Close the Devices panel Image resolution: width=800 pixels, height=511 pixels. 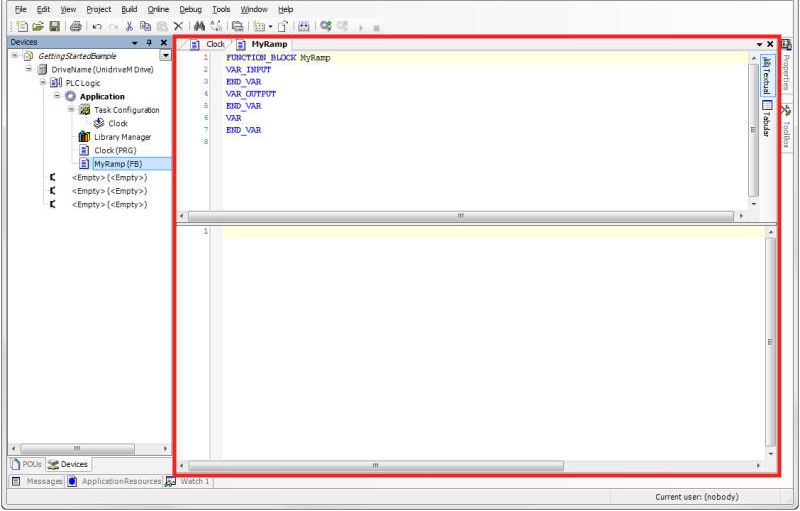[x=164, y=43]
